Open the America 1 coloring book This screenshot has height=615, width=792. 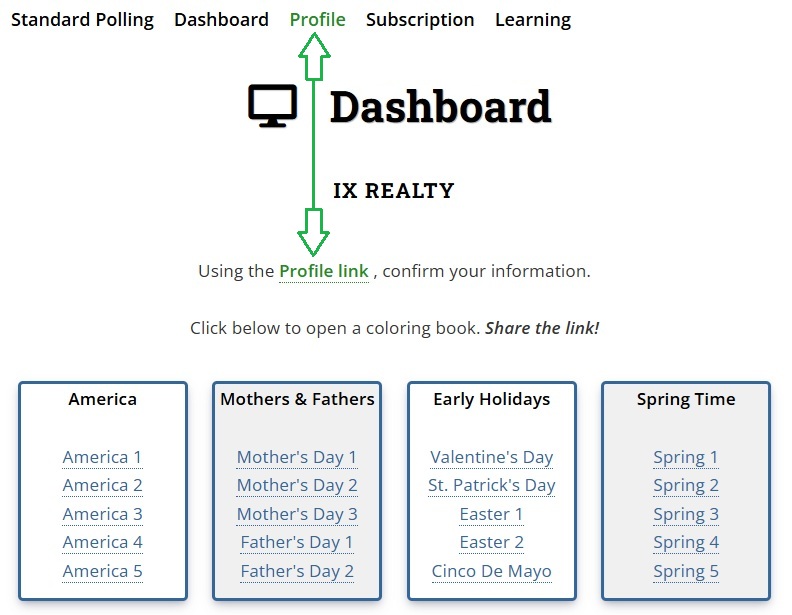(x=102, y=457)
